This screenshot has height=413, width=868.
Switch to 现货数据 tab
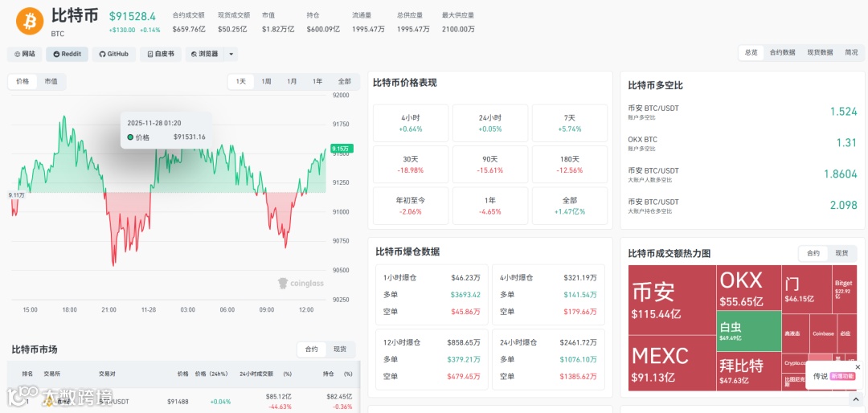820,52
